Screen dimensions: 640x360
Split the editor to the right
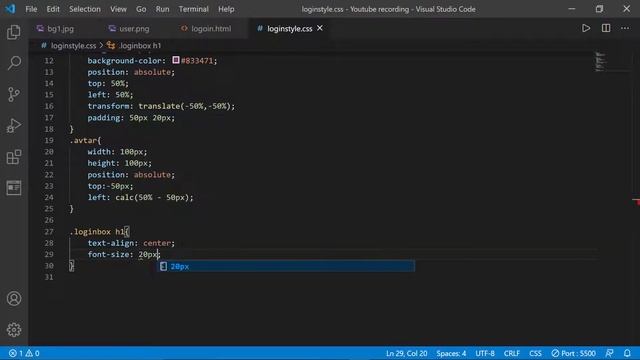[606, 28]
